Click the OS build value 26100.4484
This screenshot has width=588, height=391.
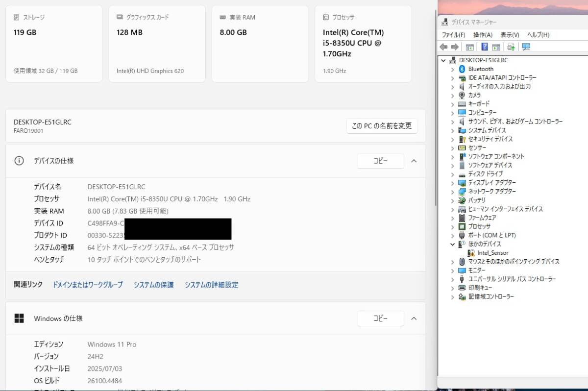coord(105,381)
